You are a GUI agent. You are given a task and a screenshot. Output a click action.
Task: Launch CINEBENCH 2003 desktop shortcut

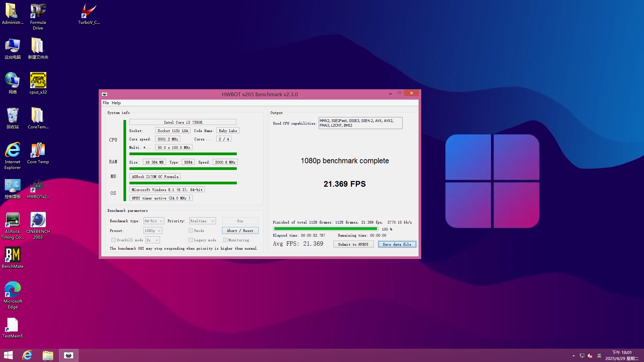point(38,226)
